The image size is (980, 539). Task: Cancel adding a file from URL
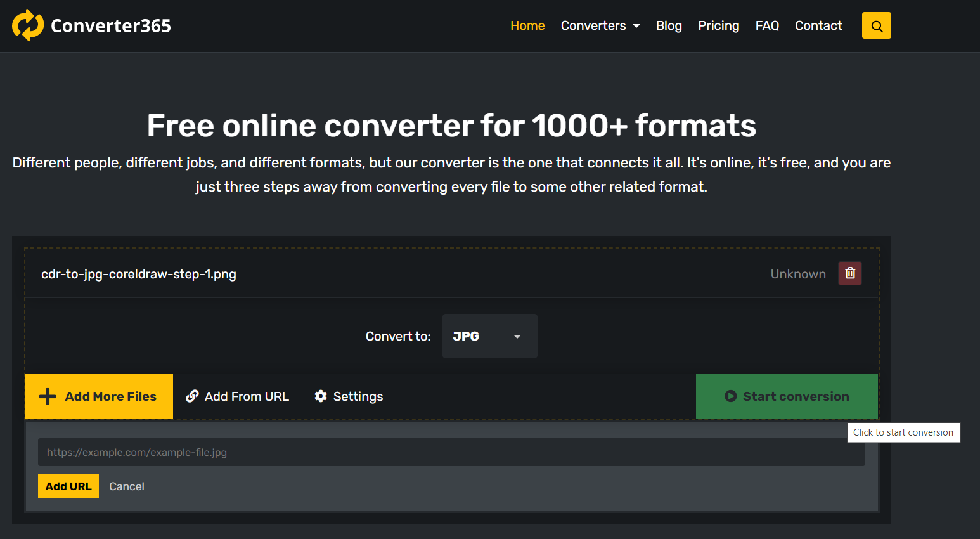point(127,486)
